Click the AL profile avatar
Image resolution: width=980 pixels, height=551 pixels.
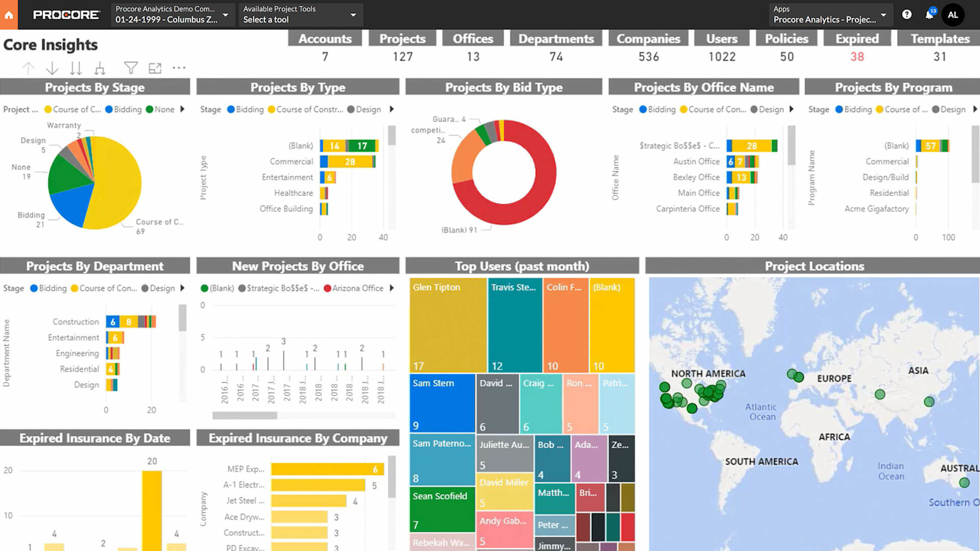click(953, 15)
